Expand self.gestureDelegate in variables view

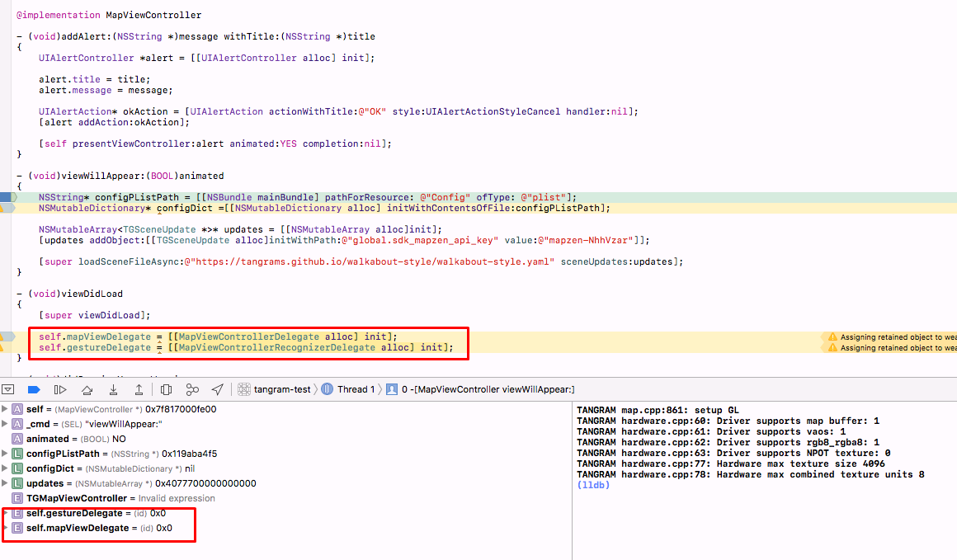pyautogui.click(x=5, y=513)
